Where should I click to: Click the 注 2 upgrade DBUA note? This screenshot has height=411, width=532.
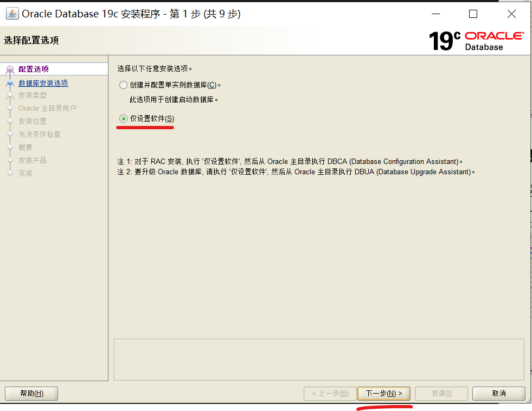296,172
